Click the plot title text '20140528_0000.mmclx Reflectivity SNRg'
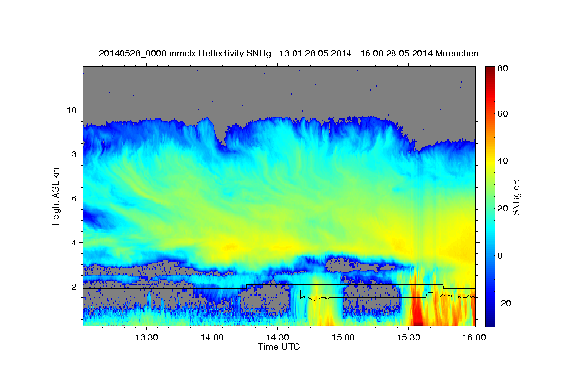588x392 pixels. pos(185,53)
